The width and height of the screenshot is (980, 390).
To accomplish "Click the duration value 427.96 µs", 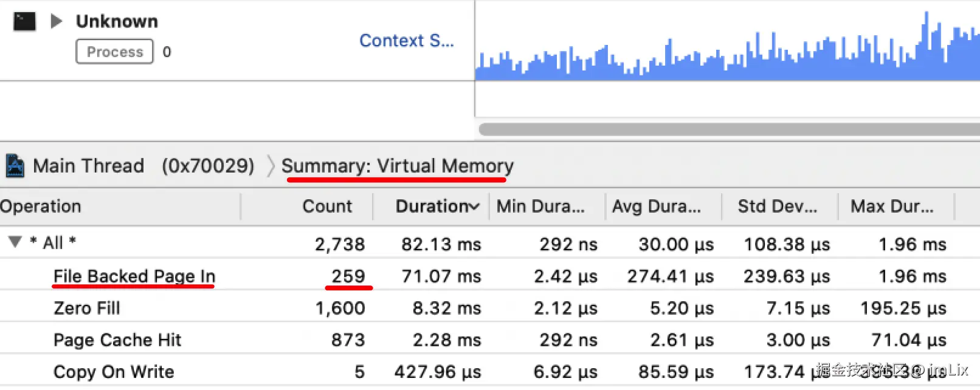I will [438, 372].
